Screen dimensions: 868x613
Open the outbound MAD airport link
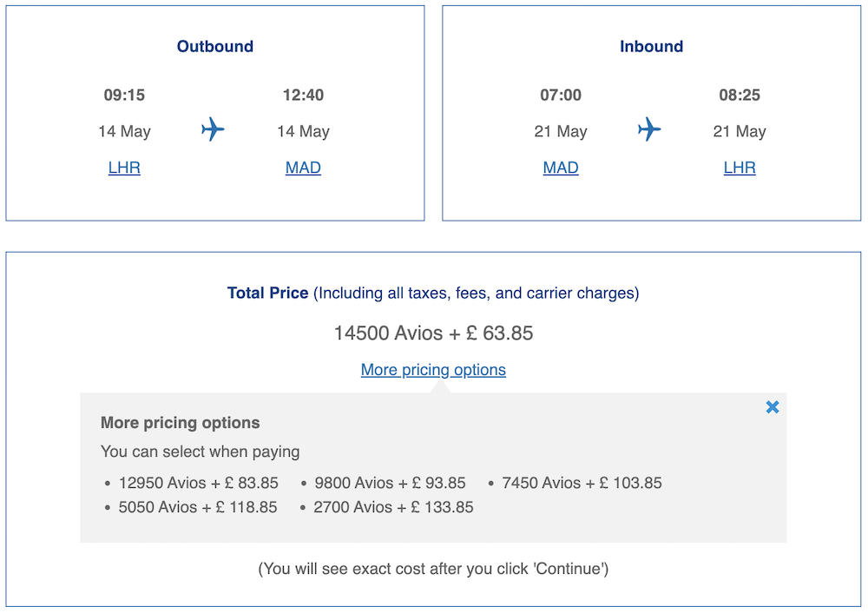(x=303, y=168)
